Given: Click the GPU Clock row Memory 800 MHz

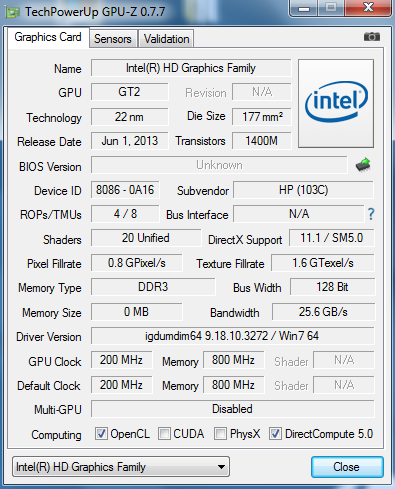Looking at the screenshot, I should [233, 360].
